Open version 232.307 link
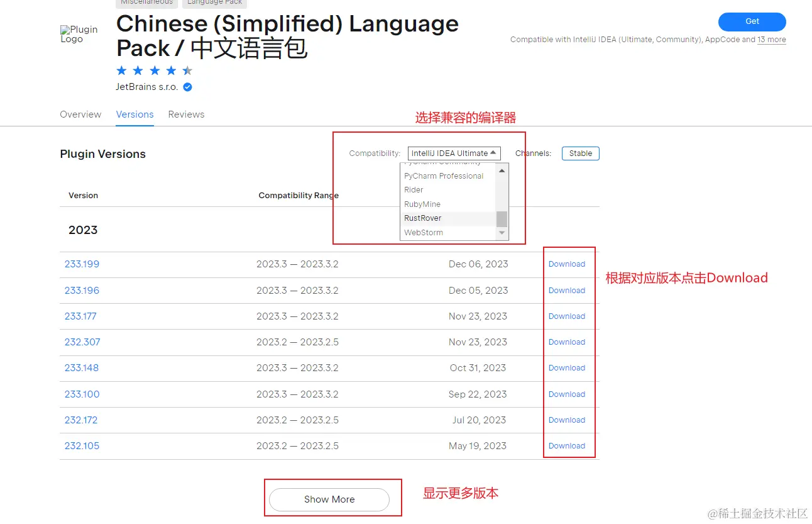Viewport: 812px width, 524px height. click(x=82, y=342)
